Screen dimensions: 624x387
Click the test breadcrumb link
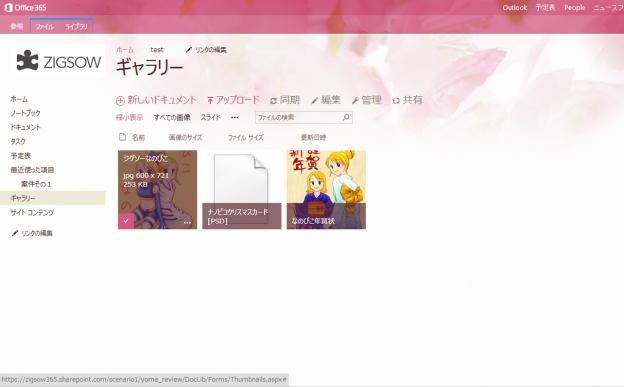(x=157, y=50)
